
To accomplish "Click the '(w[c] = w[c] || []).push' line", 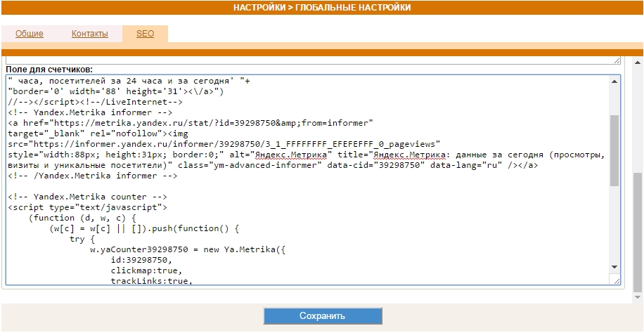I will pyautogui.click(x=144, y=228).
